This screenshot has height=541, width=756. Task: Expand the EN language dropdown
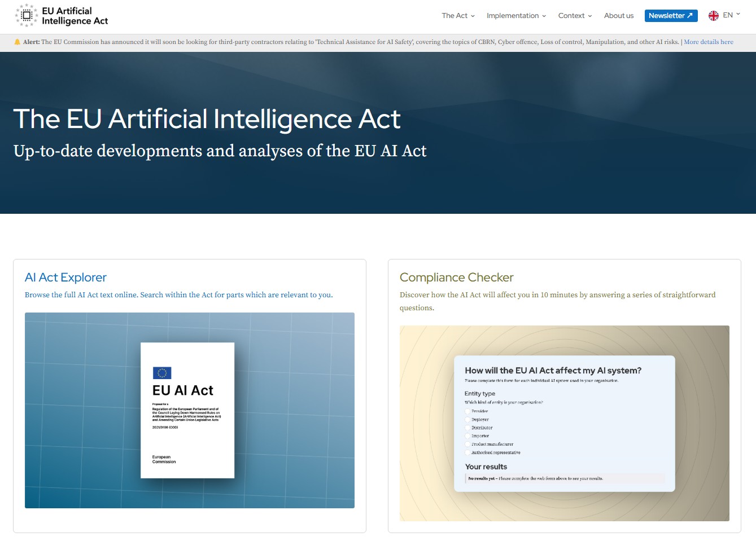click(x=731, y=15)
